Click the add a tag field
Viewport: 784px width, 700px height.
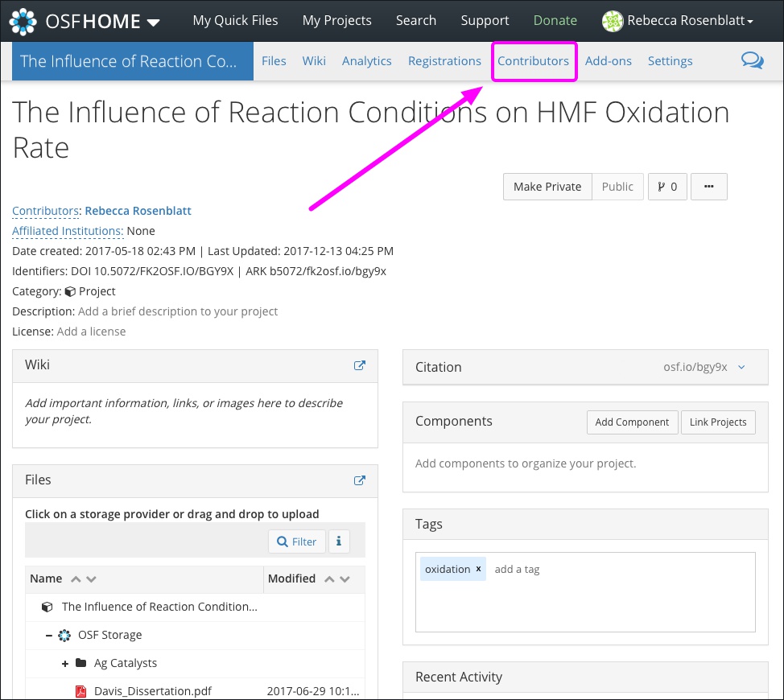[x=517, y=569]
